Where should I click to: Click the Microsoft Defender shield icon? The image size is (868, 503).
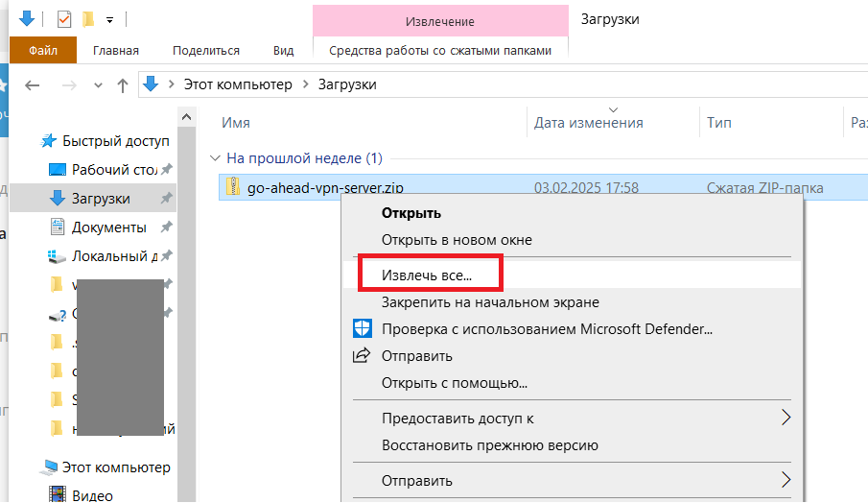click(362, 329)
